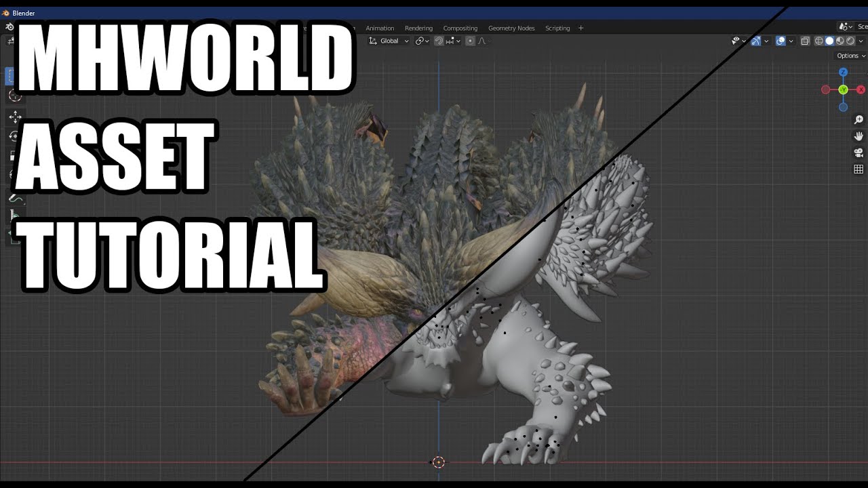
Task: Open the pivot point dropdown
Action: 422,41
